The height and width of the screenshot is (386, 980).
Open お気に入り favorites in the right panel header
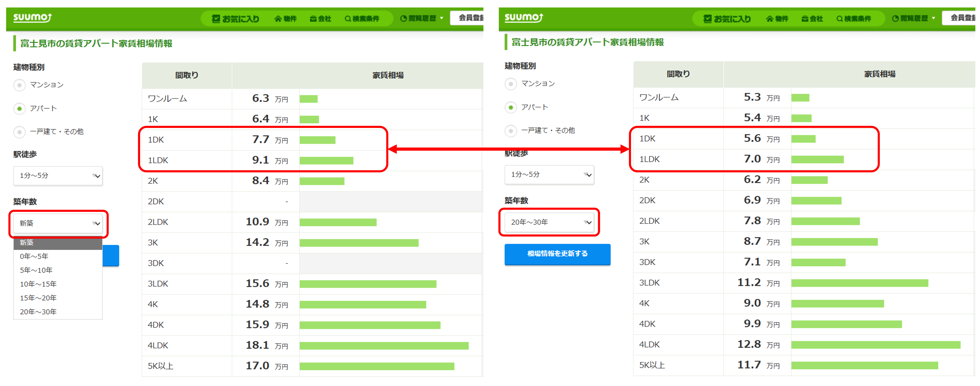point(727,19)
